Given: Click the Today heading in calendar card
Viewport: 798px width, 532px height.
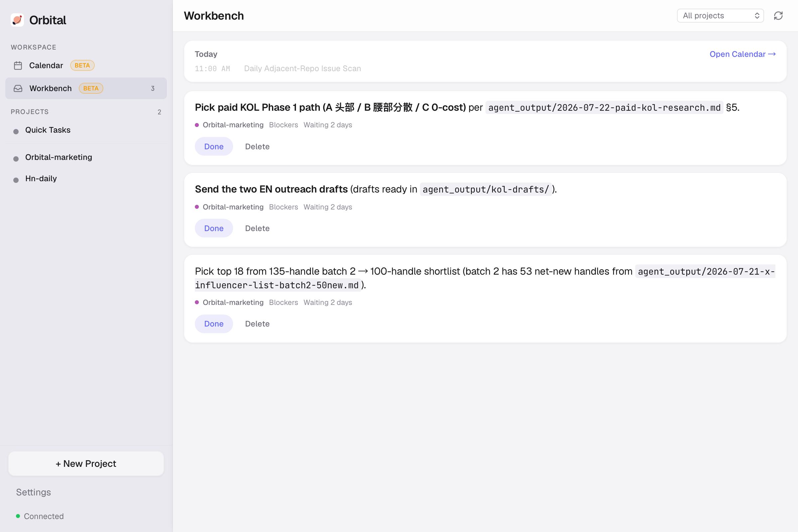Looking at the screenshot, I should pos(206,54).
